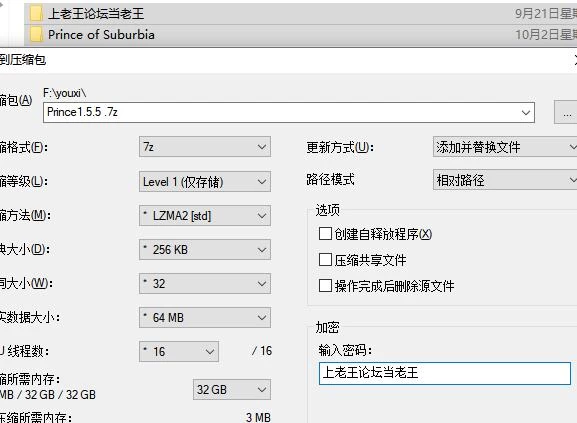This screenshot has width=577, height=423.
Task: Click the 10月2日 date of Prince of Suburbia
Action: pos(546,35)
